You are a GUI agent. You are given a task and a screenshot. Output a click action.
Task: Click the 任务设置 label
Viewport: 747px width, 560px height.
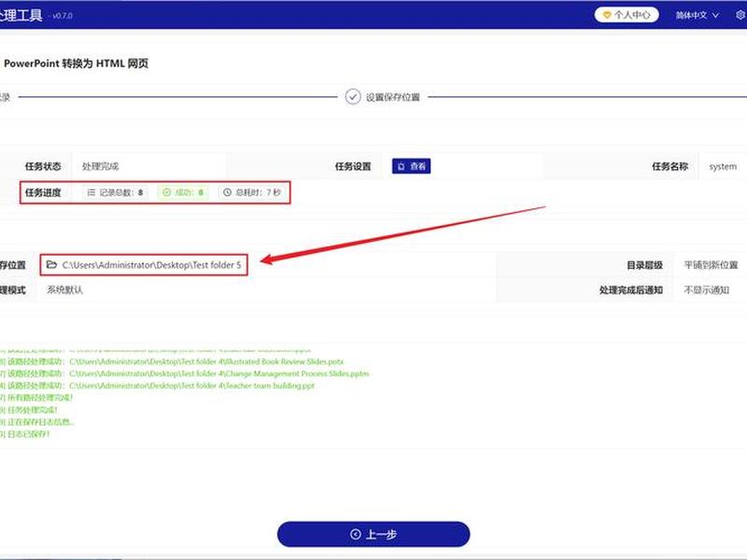[x=353, y=166]
